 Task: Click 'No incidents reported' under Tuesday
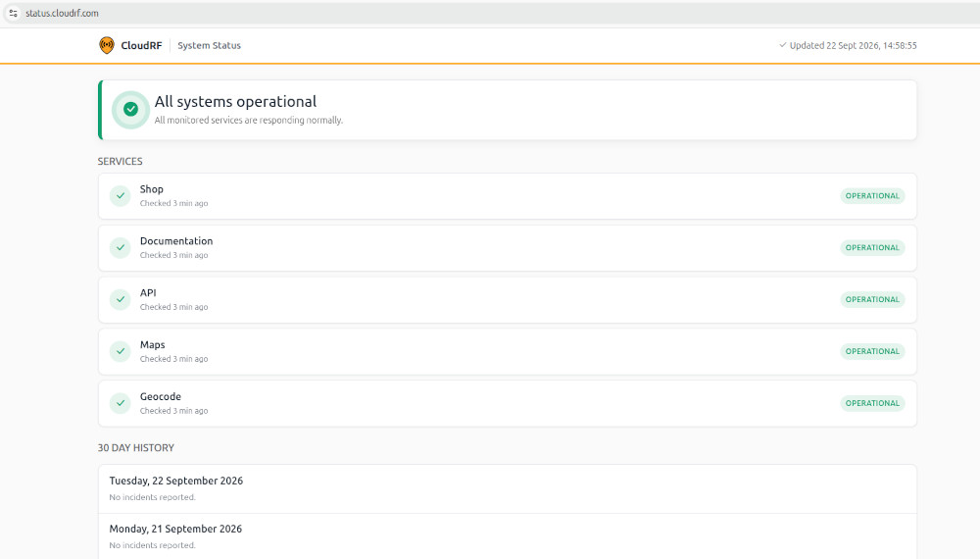click(x=153, y=497)
